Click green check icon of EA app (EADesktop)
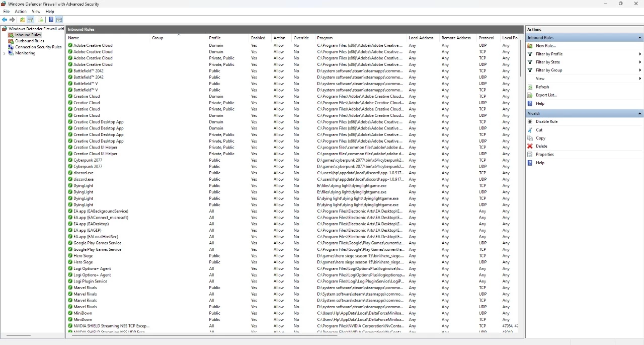This screenshot has width=644, height=345. [x=70, y=224]
